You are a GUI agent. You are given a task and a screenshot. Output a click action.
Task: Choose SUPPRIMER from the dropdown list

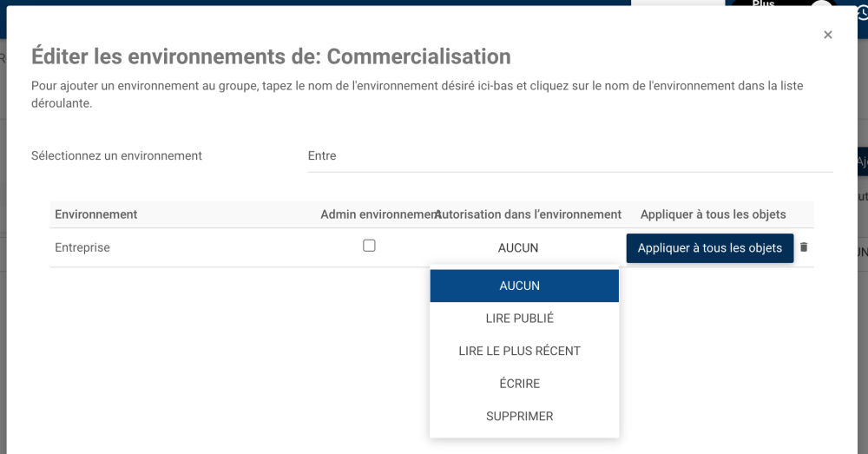520,416
